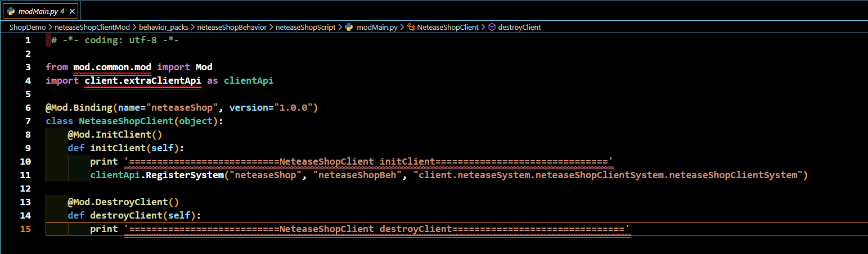This screenshot has height=254, width=868.
Task: Open neteaseShopScript breadcrumb segment
Action: 305,27
